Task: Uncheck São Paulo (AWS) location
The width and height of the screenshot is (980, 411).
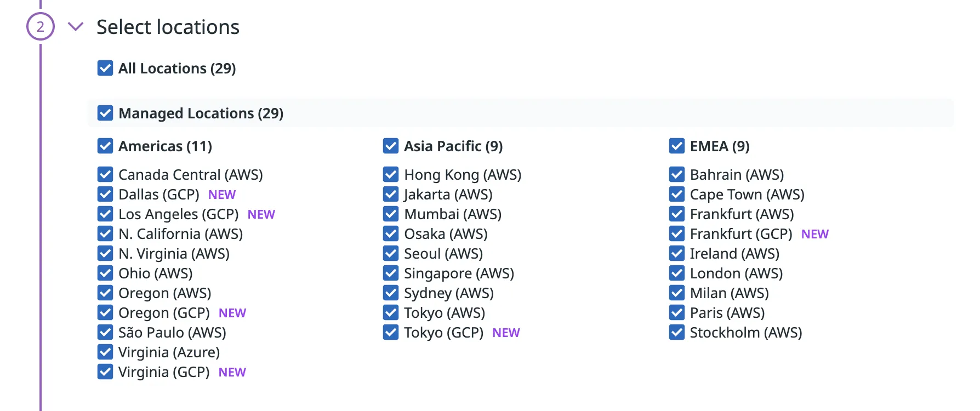Action: (x=105, y=332)
